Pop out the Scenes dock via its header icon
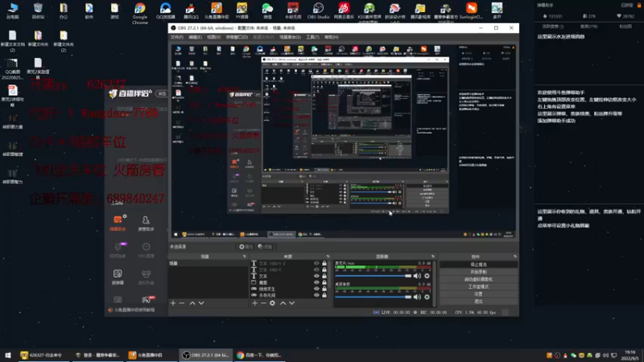 [245, 257]
